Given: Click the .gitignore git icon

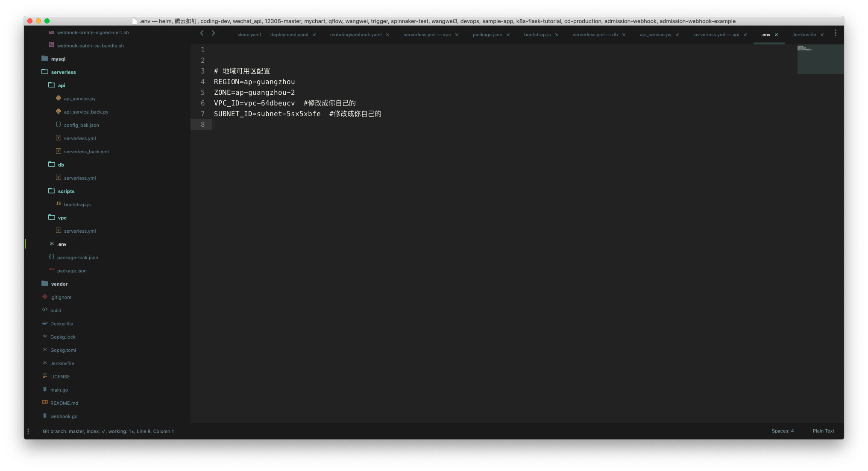Looking at the screenshot, I should (45, 297).
